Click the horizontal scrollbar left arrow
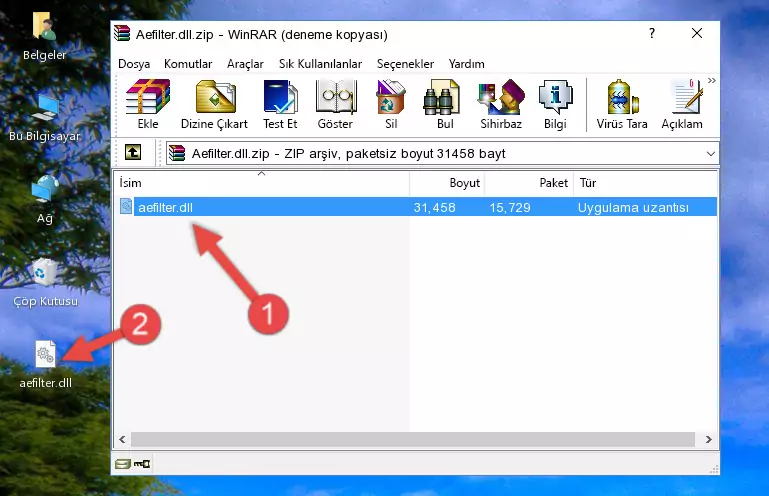 pyautogui.click(x=122, y=439)
